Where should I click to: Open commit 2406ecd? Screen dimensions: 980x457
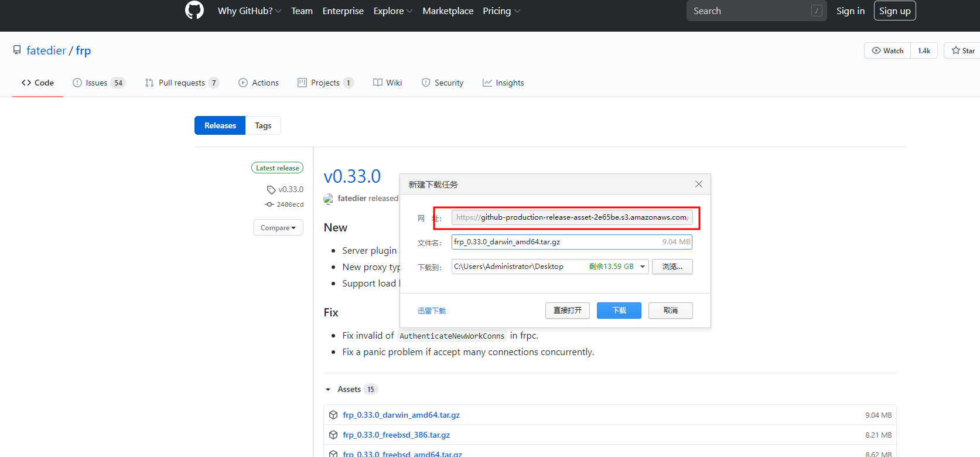tap(290, 204)
